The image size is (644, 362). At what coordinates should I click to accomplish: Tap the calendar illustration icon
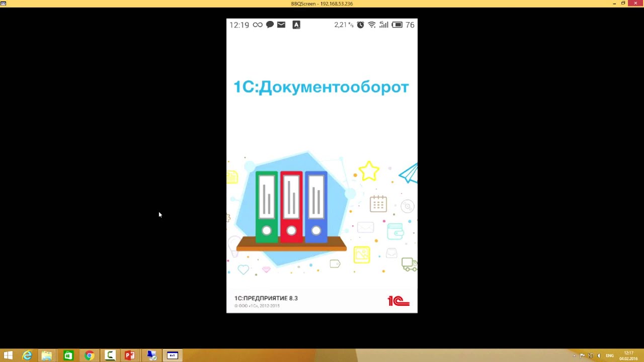click(x=378, y=204)
